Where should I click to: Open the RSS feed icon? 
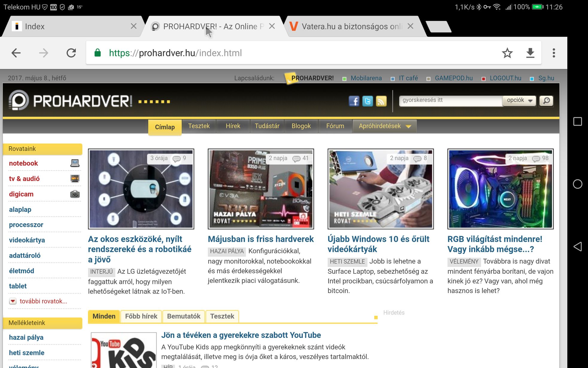click(x=381, y=101)
